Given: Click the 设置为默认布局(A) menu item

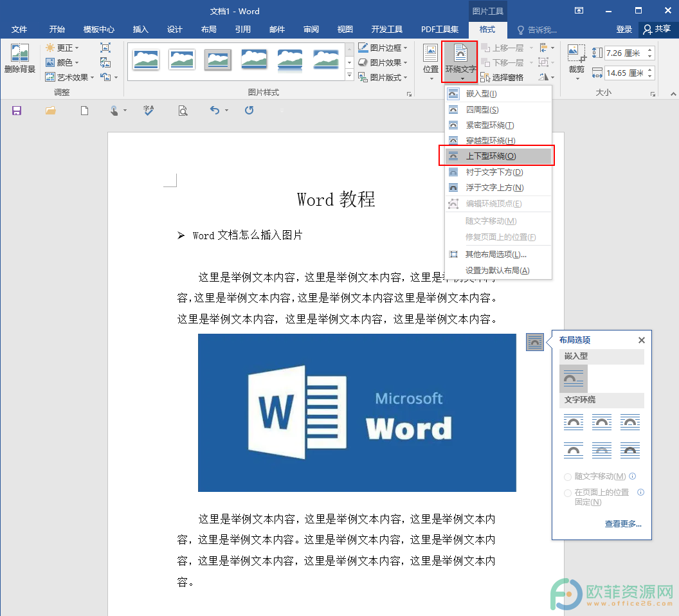Looking at the screenshot, I should [498, 270].
